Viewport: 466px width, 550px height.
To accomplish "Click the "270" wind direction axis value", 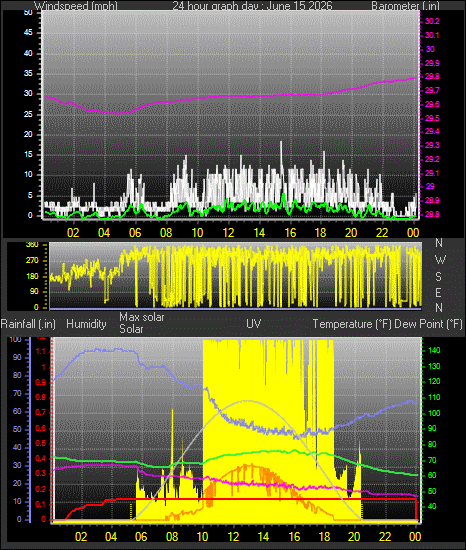I will 32,261.
